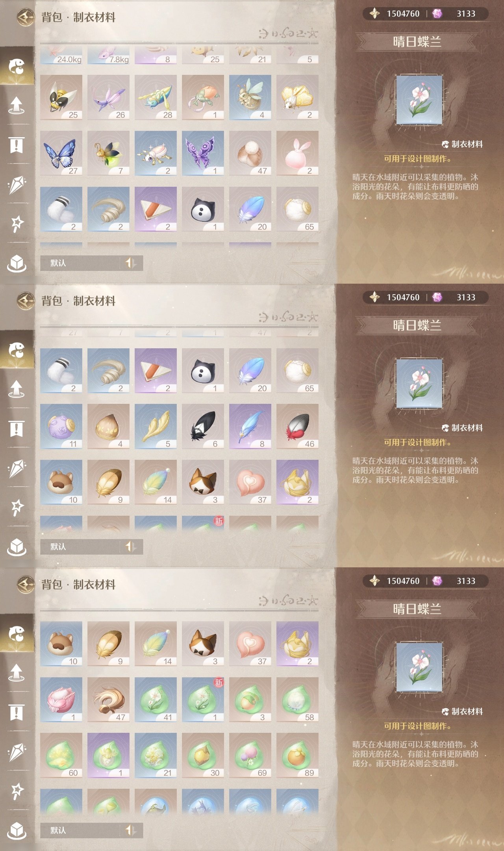Select the yellow moth with count 2
This screenshot has width=504, height=851.
tap(297, 97)
